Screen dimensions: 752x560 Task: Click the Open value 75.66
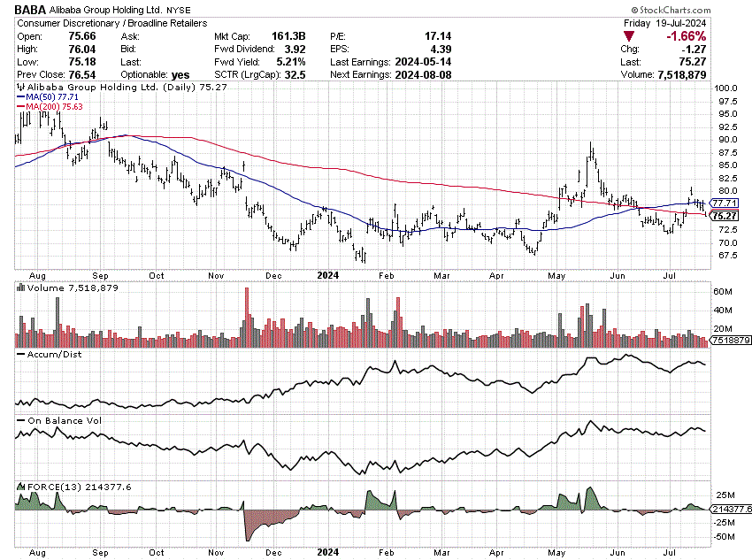(x=82, y=36)
